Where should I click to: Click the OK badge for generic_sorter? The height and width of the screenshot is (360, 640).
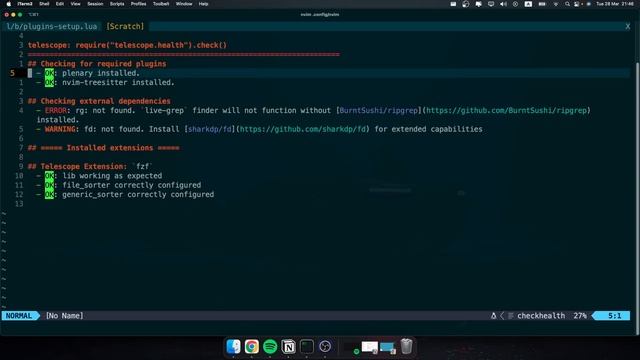[x=49, y=195]
